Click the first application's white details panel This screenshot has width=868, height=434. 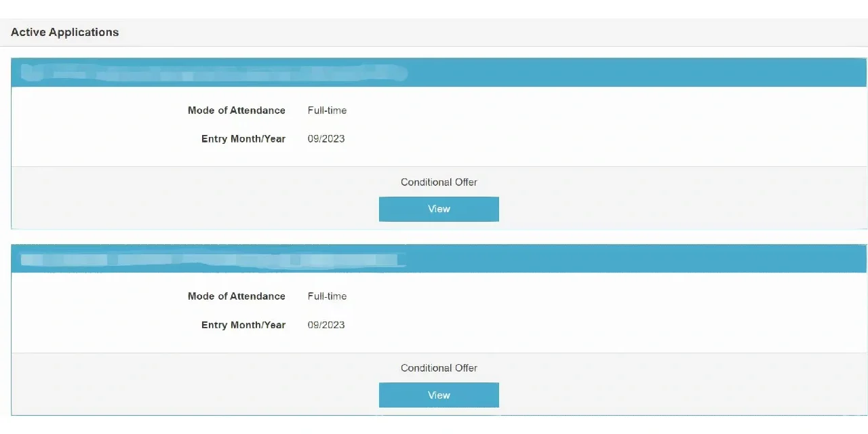coord(576,125)
